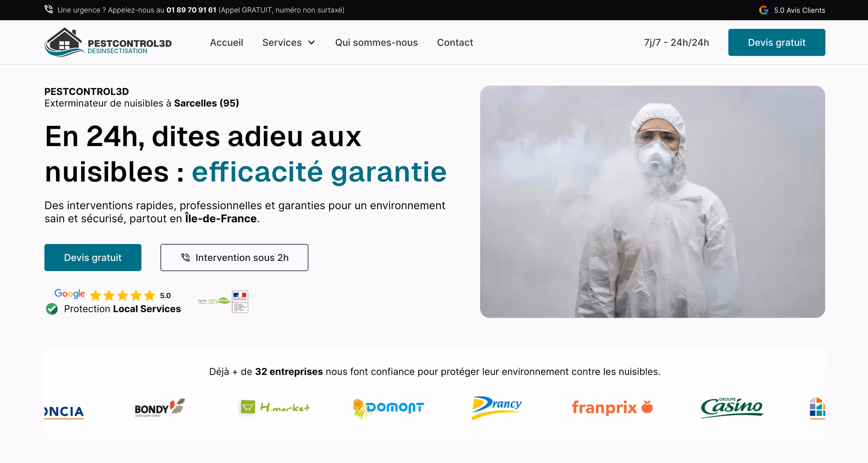Click the Bondy logo

[160, 408]
